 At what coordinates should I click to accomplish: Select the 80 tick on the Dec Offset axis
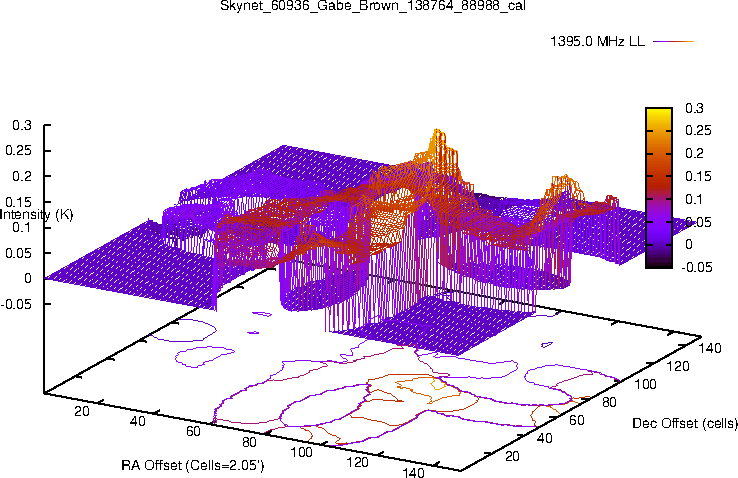(609, 402)
